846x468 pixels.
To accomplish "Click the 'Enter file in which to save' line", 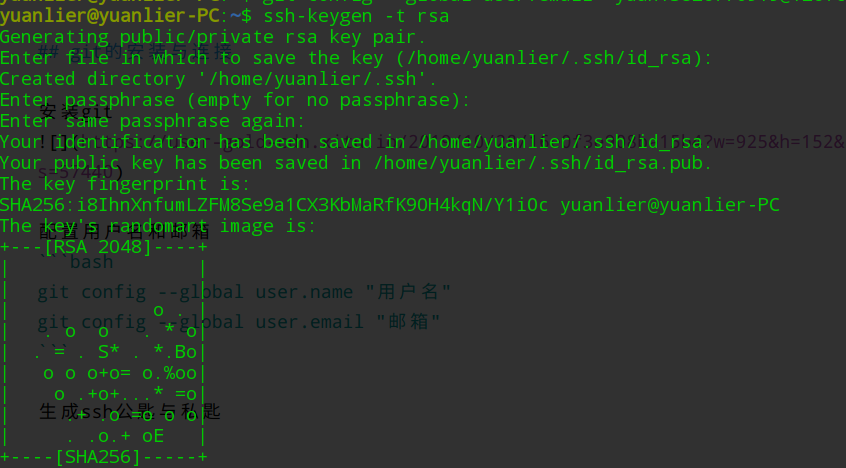I will pos(357,58).
